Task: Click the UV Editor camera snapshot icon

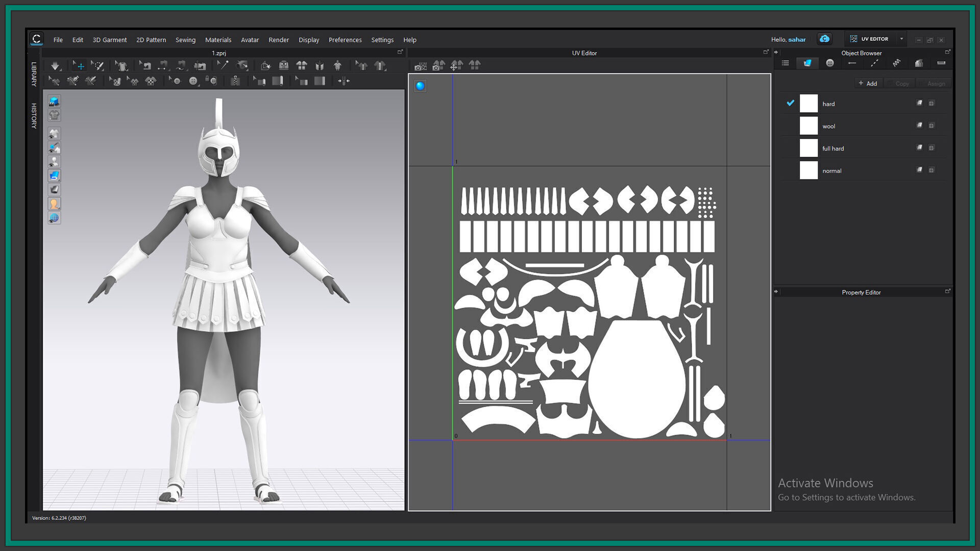Action: pos(421,66)
